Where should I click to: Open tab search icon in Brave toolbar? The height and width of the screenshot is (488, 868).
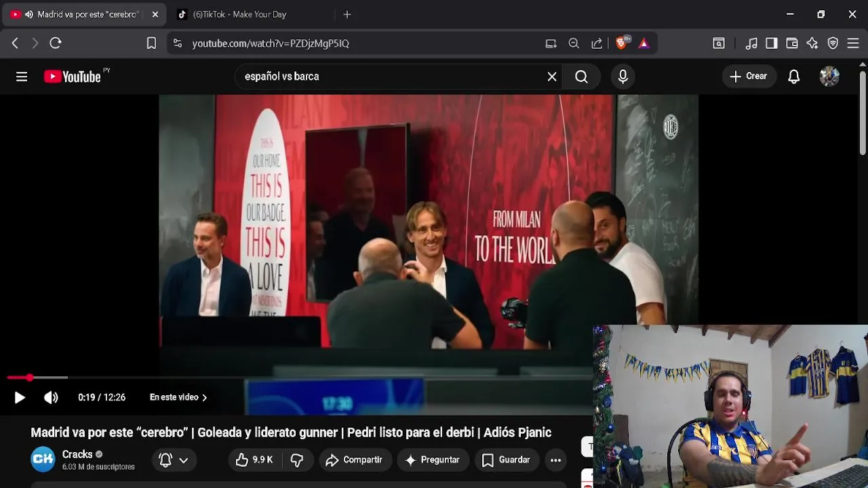click(x=719, y=43)
